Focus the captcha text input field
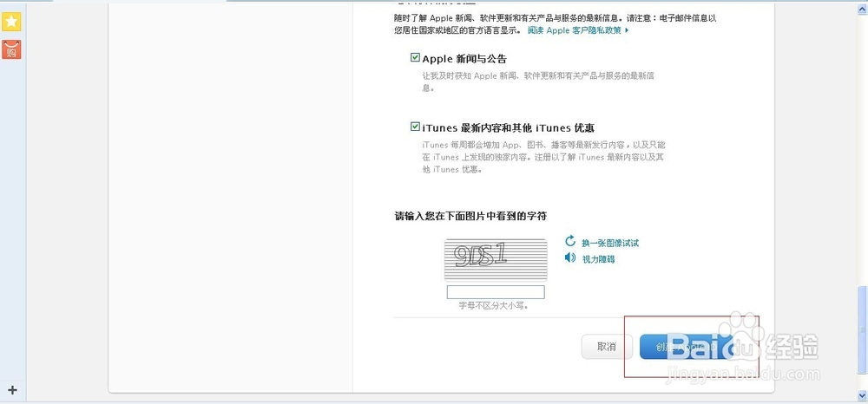The image size is (868, 404). [x=496, y=292]
